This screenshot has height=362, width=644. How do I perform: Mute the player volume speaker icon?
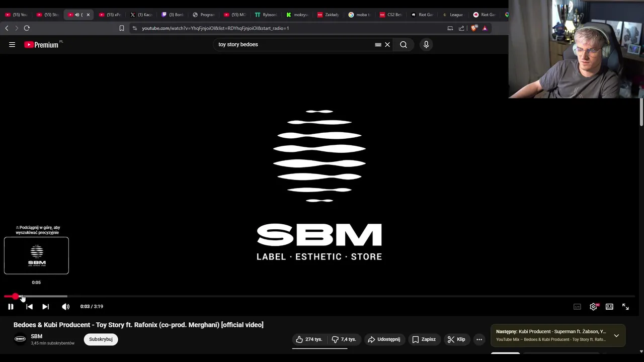click(x=66, y=307)
